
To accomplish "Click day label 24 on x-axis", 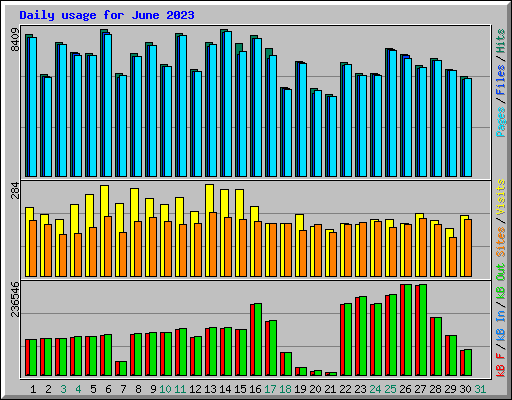I will coord(375,389).
